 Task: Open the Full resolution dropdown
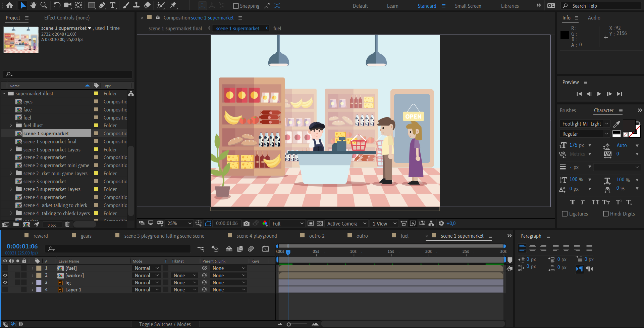pos(288,224)
